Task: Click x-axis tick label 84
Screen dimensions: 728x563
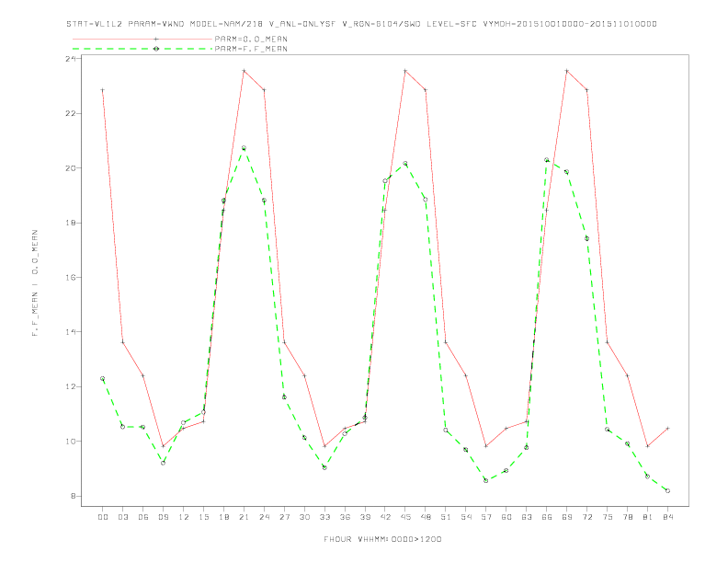Action: pos(667,517)
